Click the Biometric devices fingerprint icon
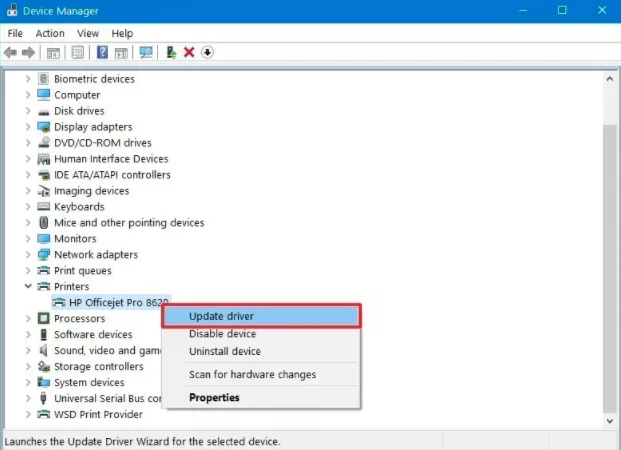The image size is (621, 450). (43, 79)
